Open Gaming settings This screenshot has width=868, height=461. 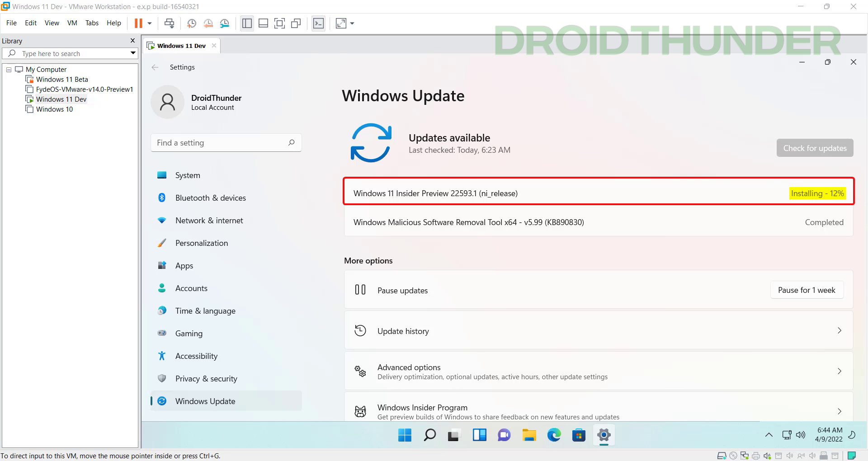click(226, 334)
